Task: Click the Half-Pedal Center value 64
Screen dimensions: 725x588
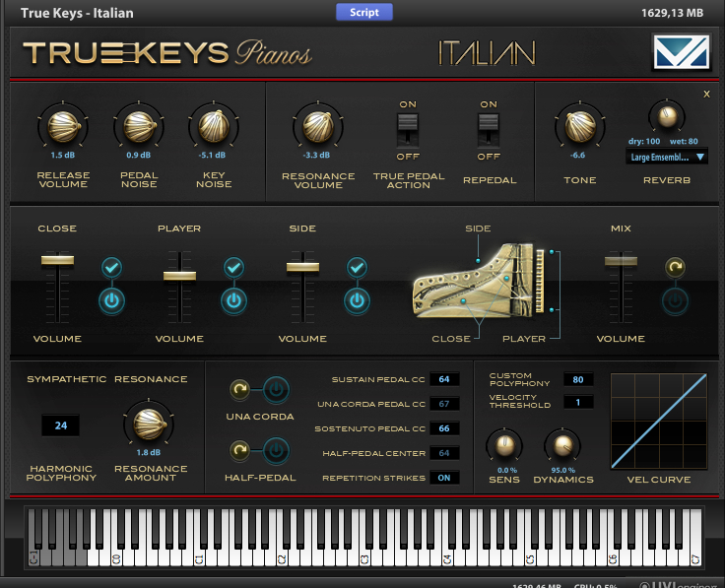Action: click(444, 453)
